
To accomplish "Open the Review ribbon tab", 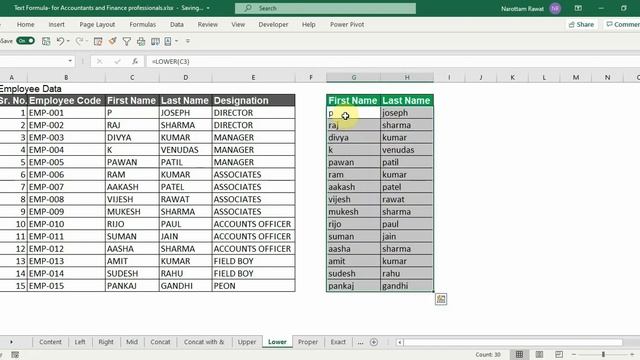I will [x=207, y=24].
